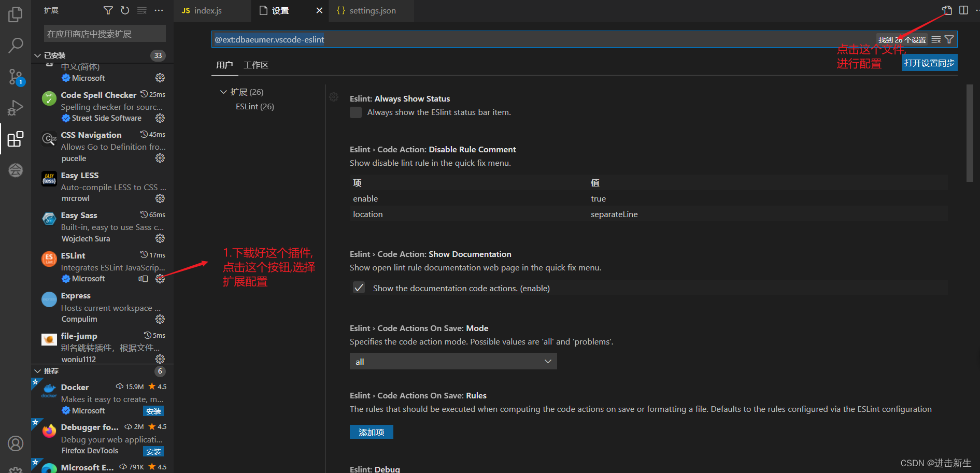Manage Easy LESS gear icon
The image size is (980, 473).
(x=160, y=198)
